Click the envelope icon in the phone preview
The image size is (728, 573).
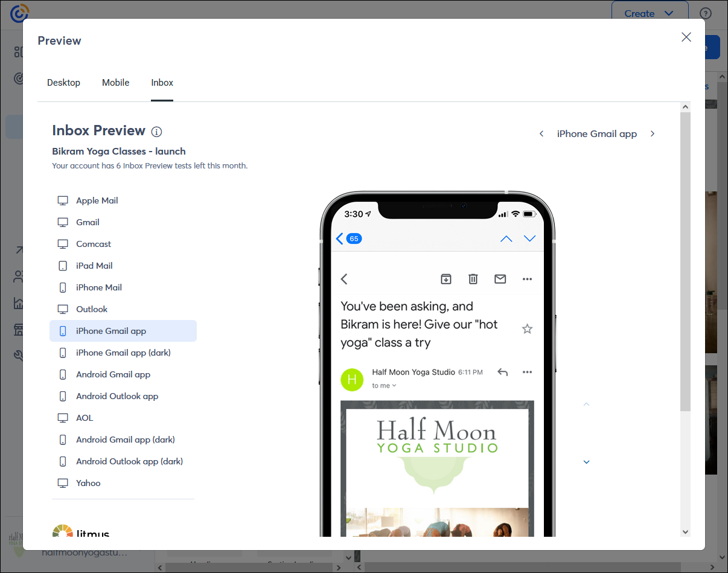click(500, 278)
